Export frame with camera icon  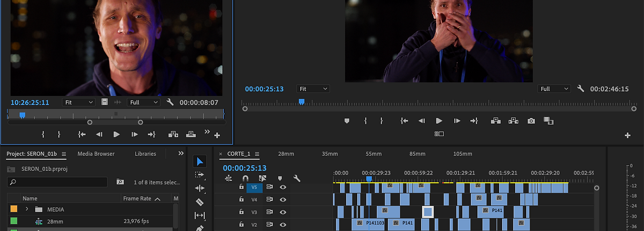(531, 121)
